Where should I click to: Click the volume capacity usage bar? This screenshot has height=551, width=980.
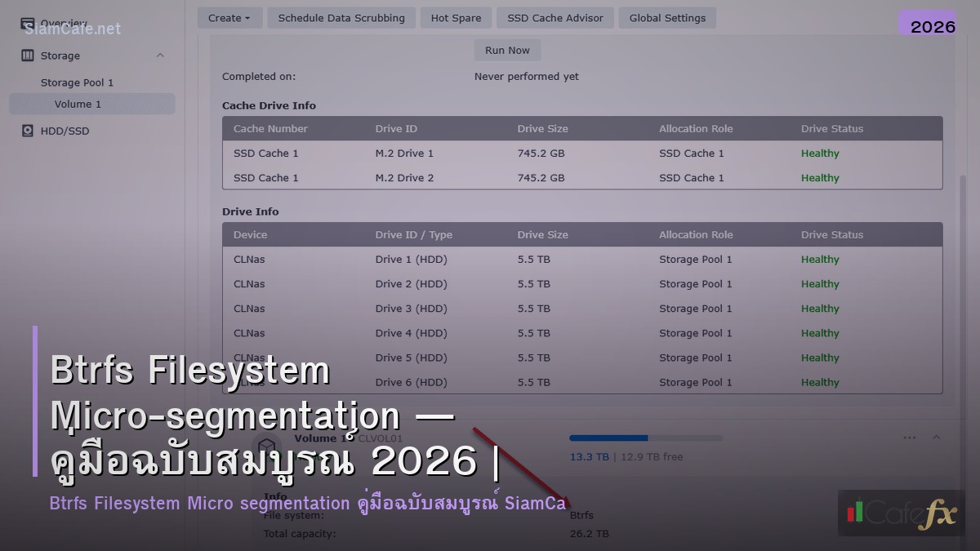point(645,438)
